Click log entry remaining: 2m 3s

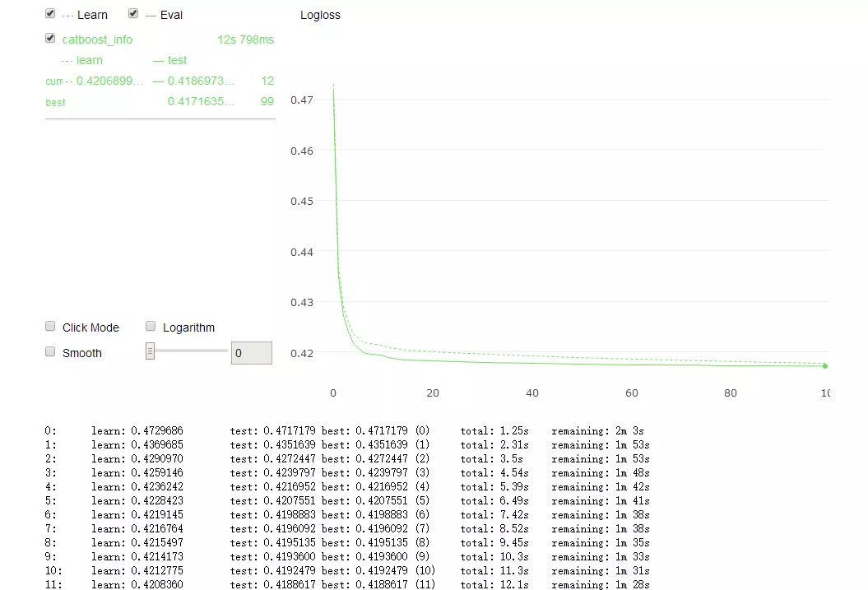pyautogui.click(x=598, y=430)
